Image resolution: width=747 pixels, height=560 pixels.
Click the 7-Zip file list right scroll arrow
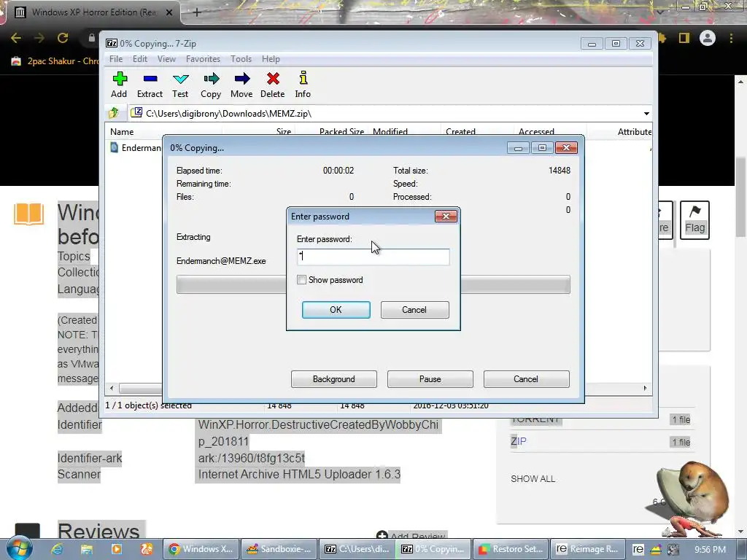coord(645,388)
